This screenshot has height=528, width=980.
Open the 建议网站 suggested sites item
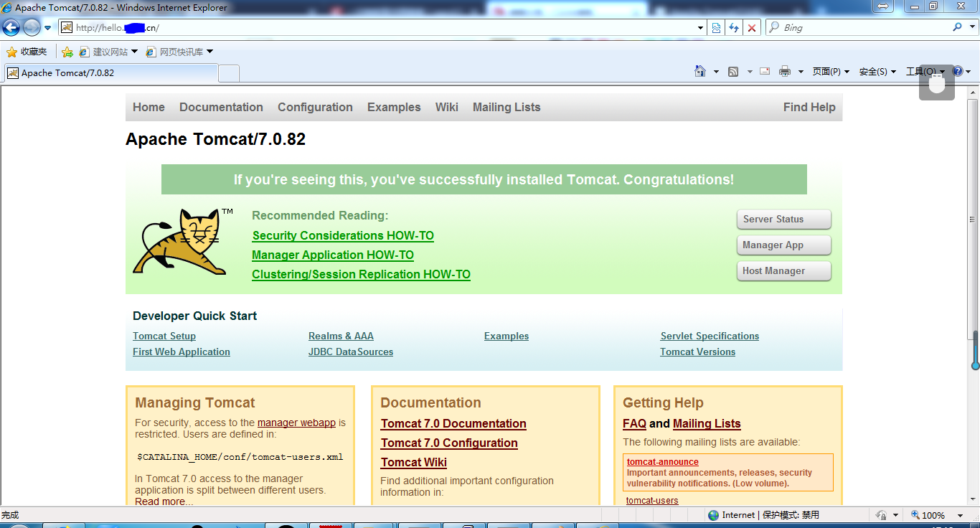point(108,52)
